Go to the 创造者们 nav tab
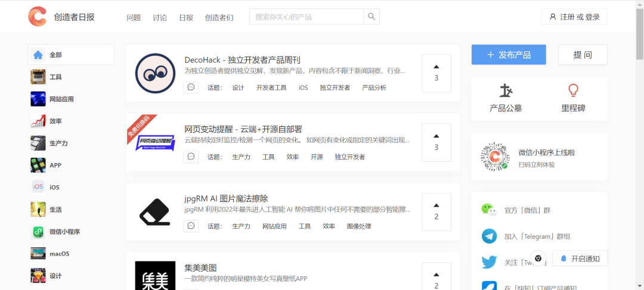 (219, 17)
